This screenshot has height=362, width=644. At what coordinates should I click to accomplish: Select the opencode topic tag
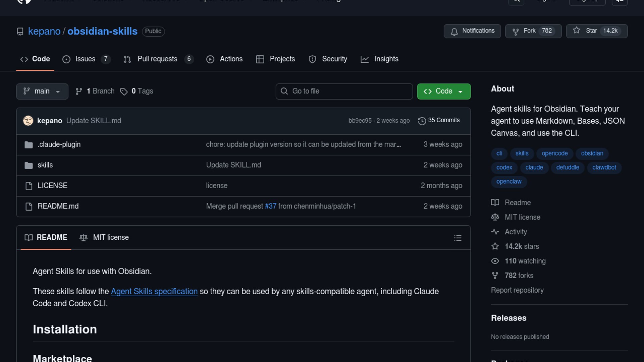coord(554,153)
